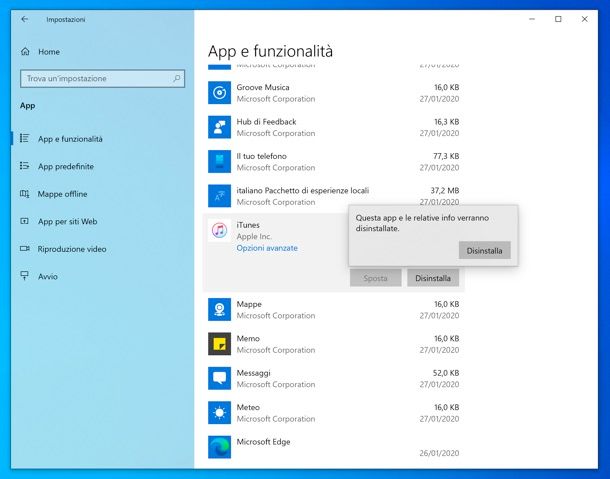Click the 52,0 KB size value
The image size is (610, 479).
pyautogui.click(x=446, y=373)
